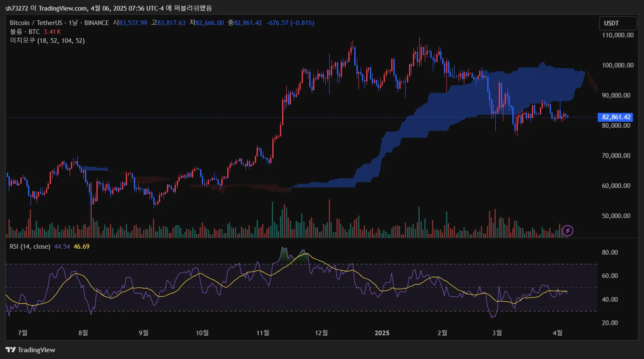Click the Bitcoin / TetherUS symbol title
The image size is (644, 359).
click(x=36, y=23)
